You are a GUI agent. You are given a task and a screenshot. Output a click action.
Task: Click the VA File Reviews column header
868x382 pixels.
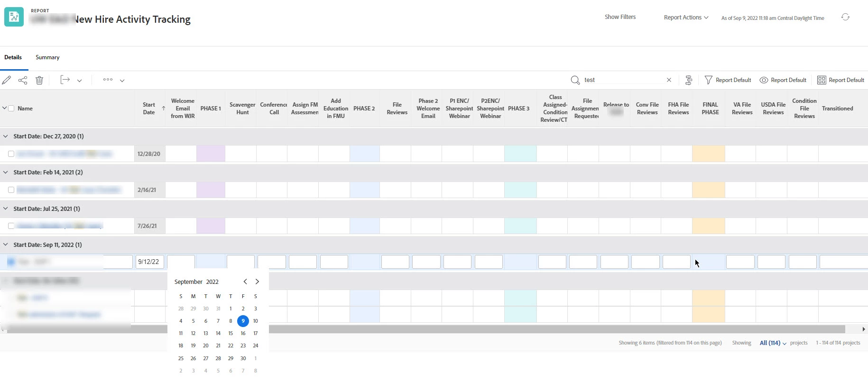pos(742,109)
